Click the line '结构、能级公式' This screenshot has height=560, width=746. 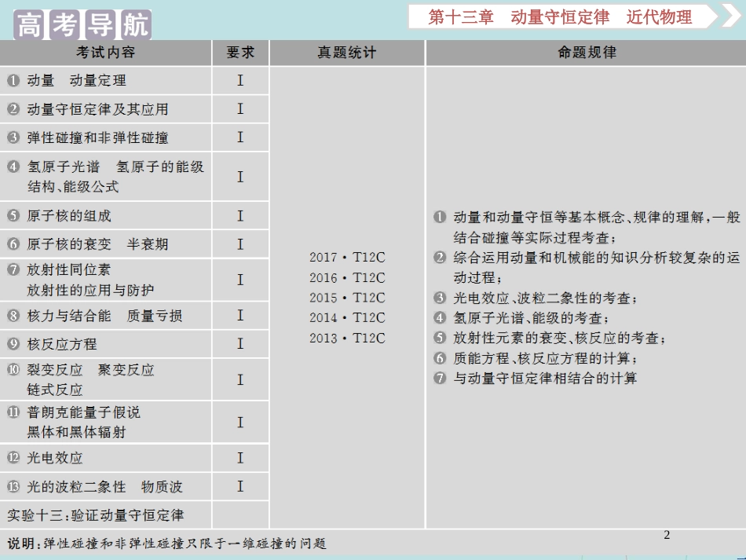point(73,187)
